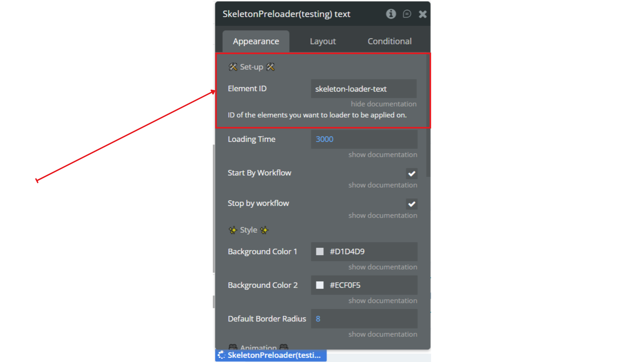
Task: Hide documentation under Element ID
Action: [x=383, y=104]
